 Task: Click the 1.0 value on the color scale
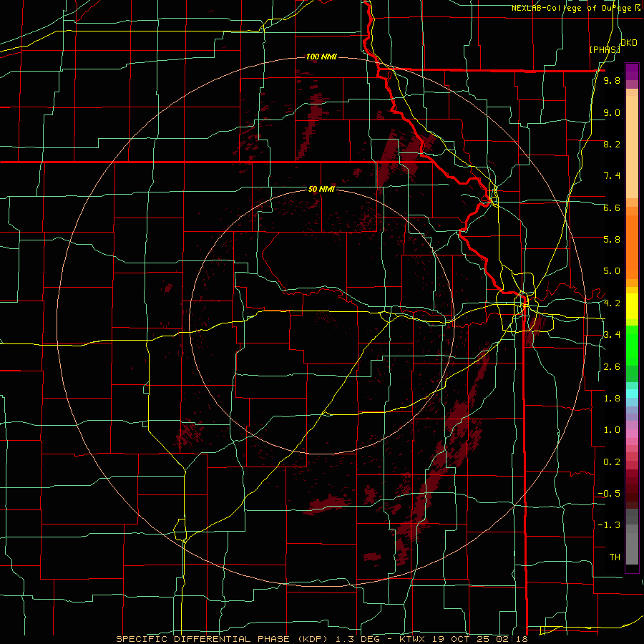[612, 430]
